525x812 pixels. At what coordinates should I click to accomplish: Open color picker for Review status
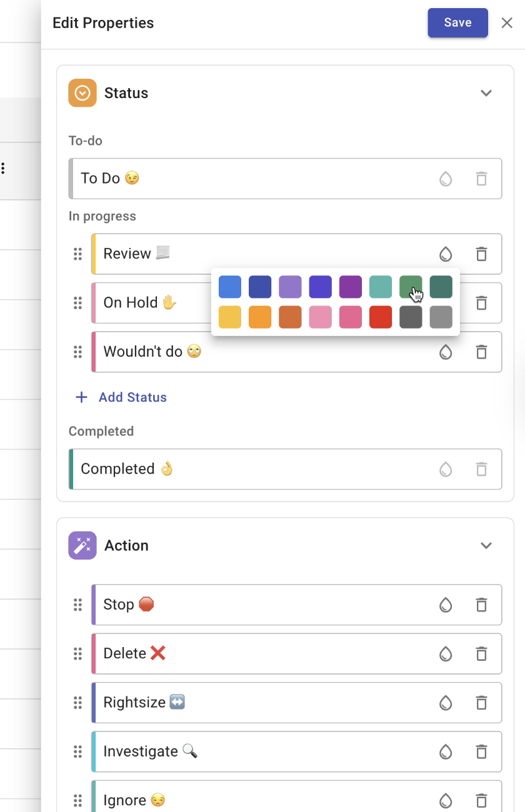click(445, 254)
